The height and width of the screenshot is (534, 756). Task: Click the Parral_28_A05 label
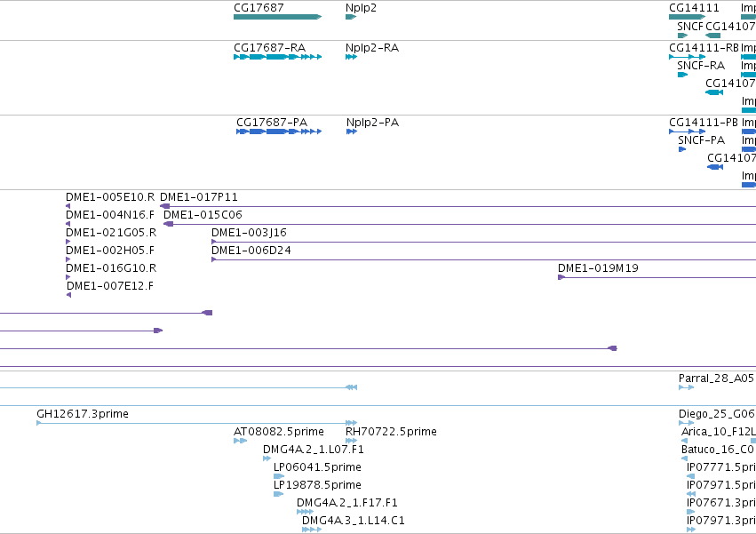tap(716, 379)
